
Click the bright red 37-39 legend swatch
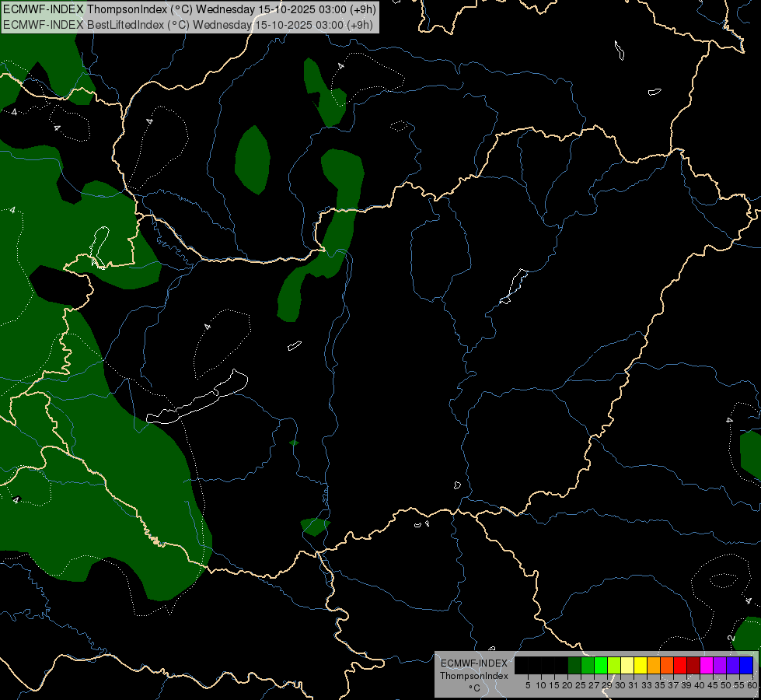[x=680, y=665]
